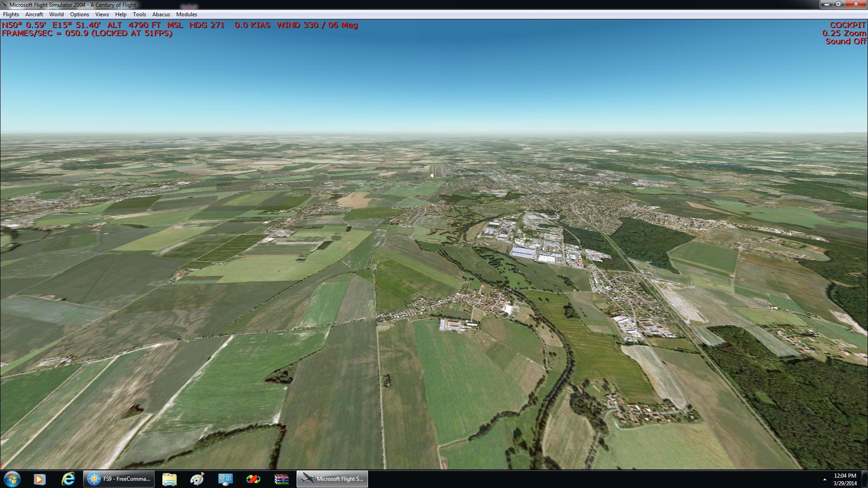The height and width of the screenshot is (488, 868).
Task: Open WinRAR from the taskbar
Action: [281, 479]
